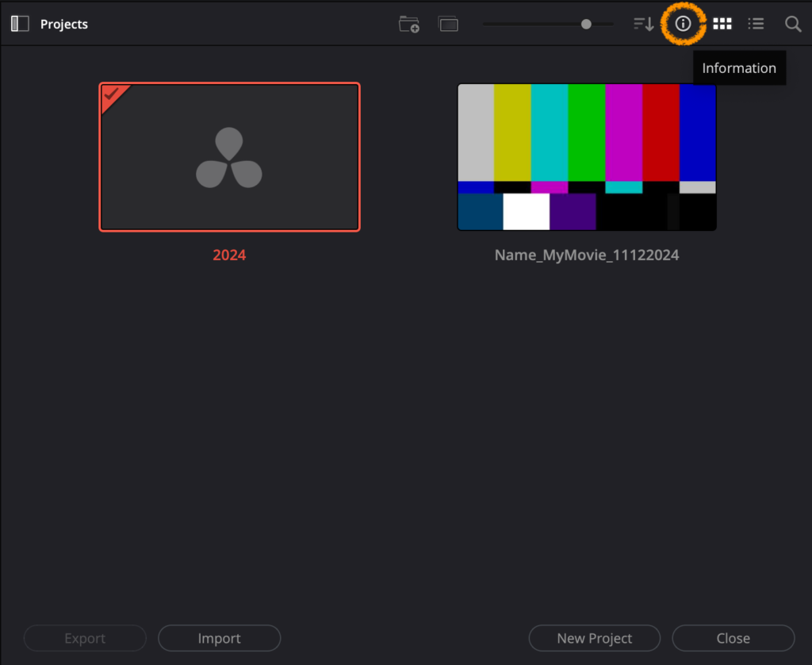
Task: Click the 2024 project name label
Action: pos(229,255)
